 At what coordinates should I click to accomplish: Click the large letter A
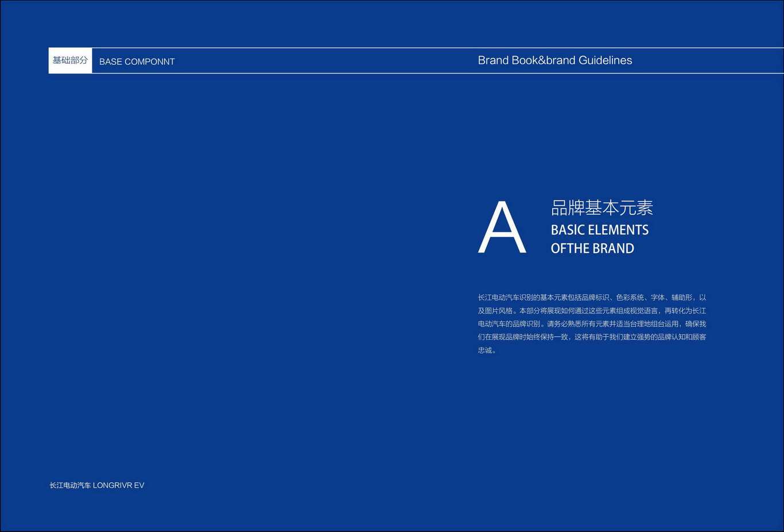tap(502, 227)
